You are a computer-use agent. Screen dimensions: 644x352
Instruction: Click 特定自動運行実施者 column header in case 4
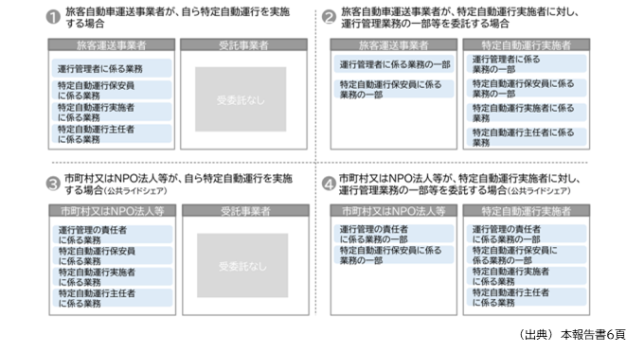(527, 211)
